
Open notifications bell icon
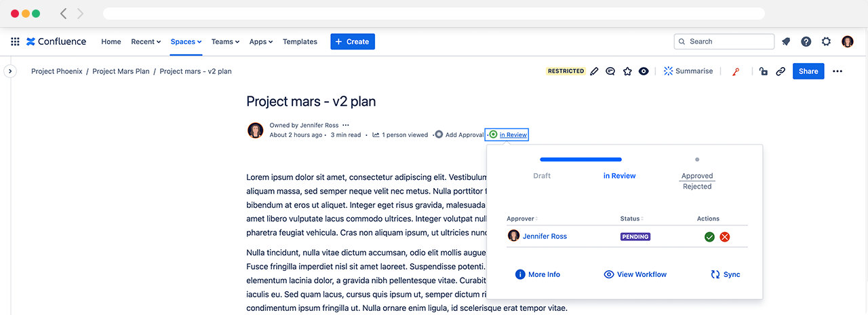coord(786,41)
